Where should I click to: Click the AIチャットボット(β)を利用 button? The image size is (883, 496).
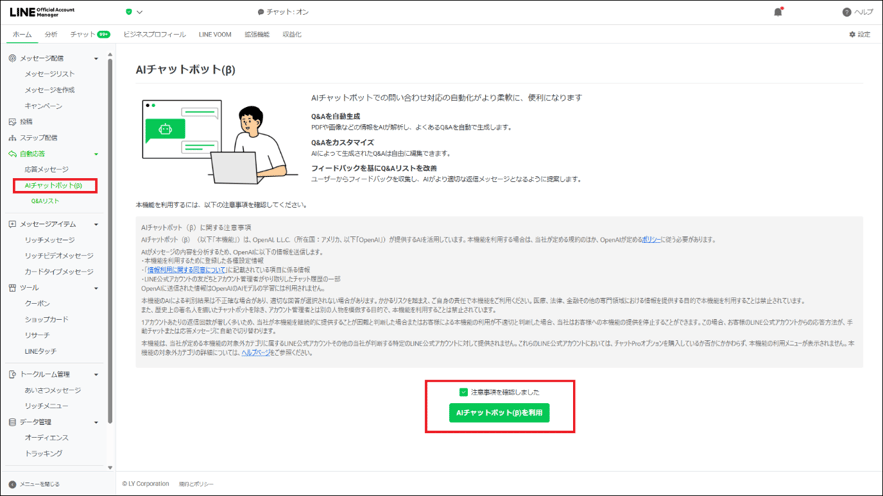point(499,413)
